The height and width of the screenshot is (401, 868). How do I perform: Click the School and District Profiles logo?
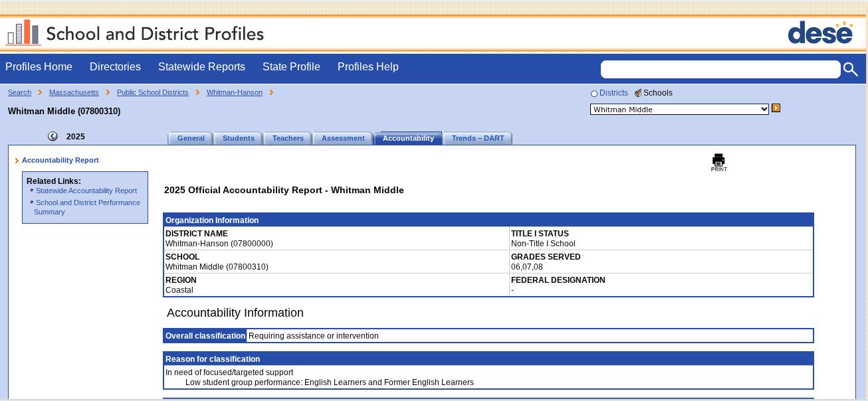pyautogui.click(x=135, y=33)
